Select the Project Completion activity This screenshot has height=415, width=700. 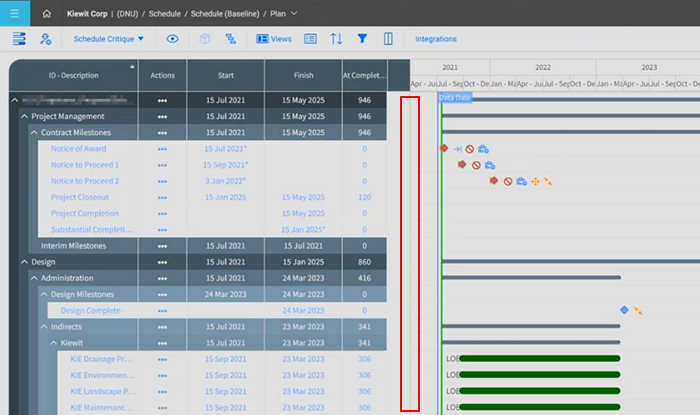(85, 213)
